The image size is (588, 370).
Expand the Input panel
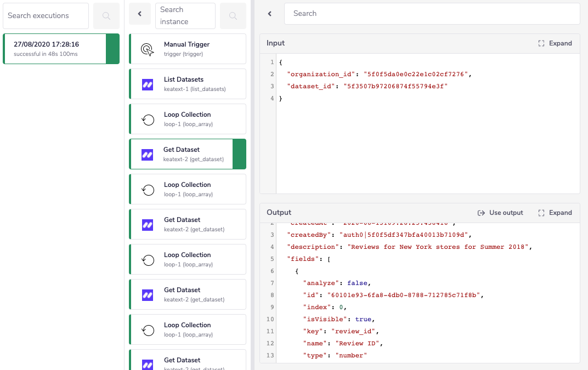pos(555,43)
